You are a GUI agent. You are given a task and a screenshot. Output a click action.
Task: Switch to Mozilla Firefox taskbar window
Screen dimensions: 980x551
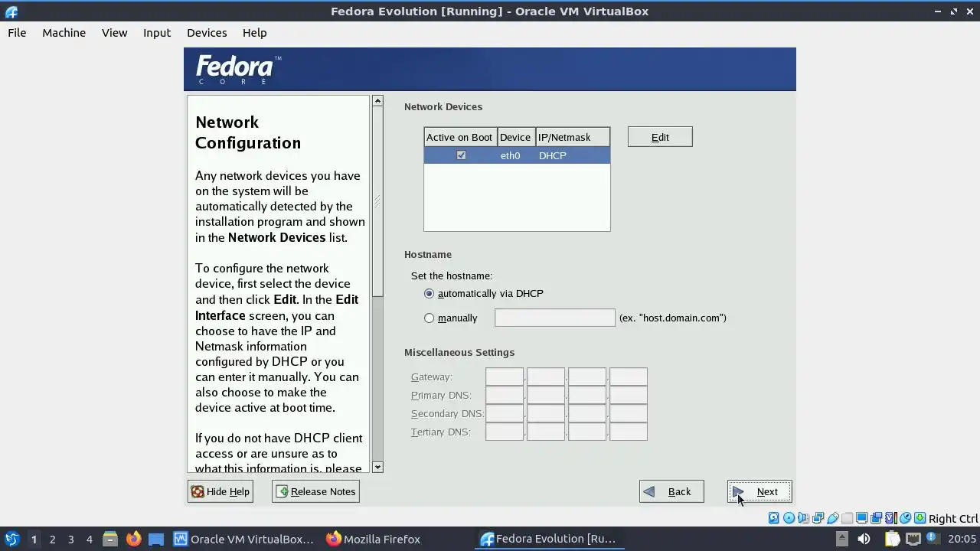pyautogui.click(x=374, y=539)
